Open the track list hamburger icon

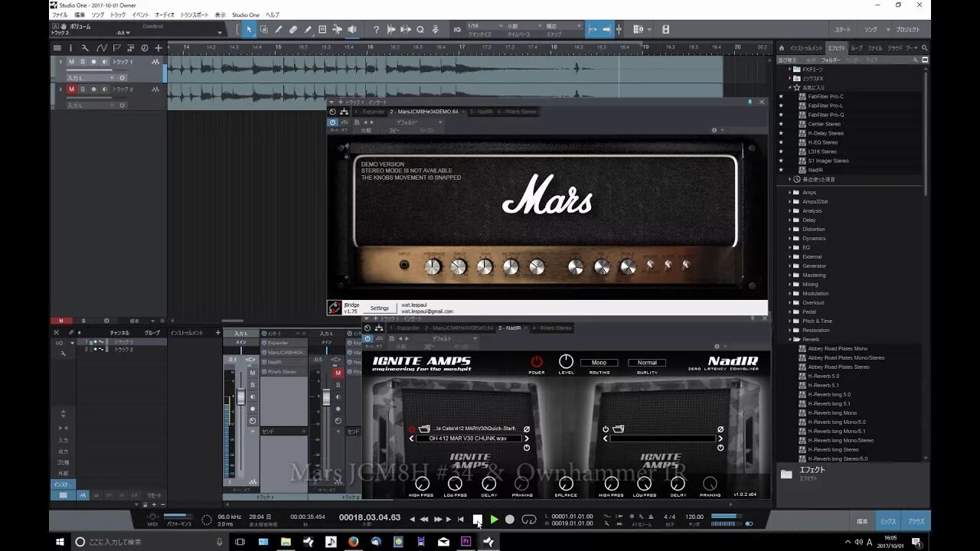coord(57,47)
